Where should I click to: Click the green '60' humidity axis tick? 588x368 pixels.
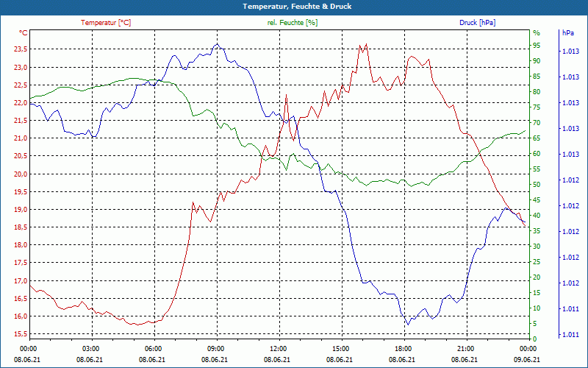pos(537,154)
